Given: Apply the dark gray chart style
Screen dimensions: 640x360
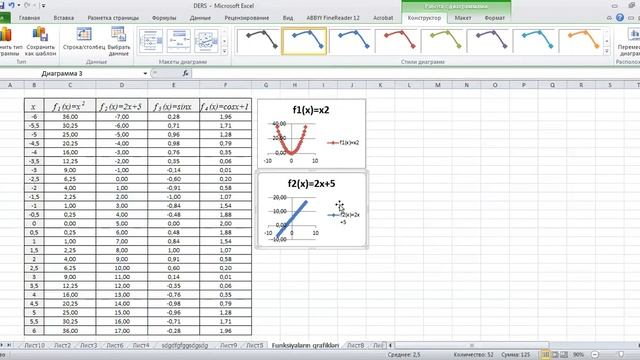Looking at the screenshot, I should click(x=258, y=41).
